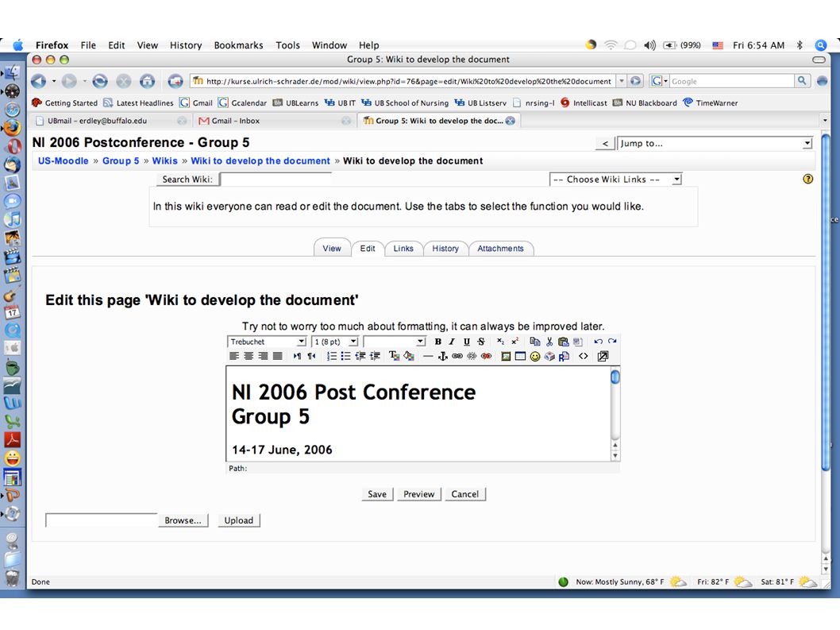Insert a bulleted list
The image size is (840, 630).
tap(345, 356)
